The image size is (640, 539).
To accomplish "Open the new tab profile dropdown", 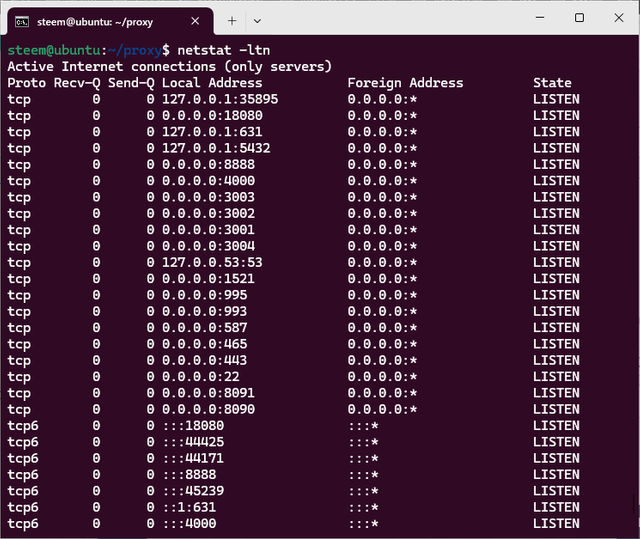I will click(257, 21).
